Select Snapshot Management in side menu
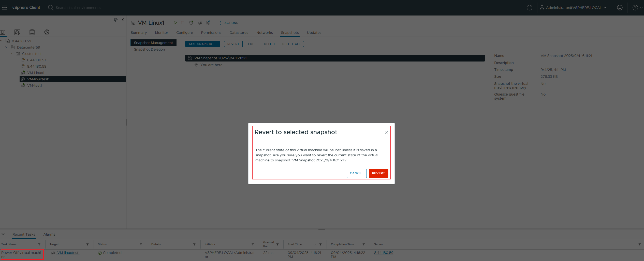The width and height of the screenshot is (644, 261). [x=153, y=43]
